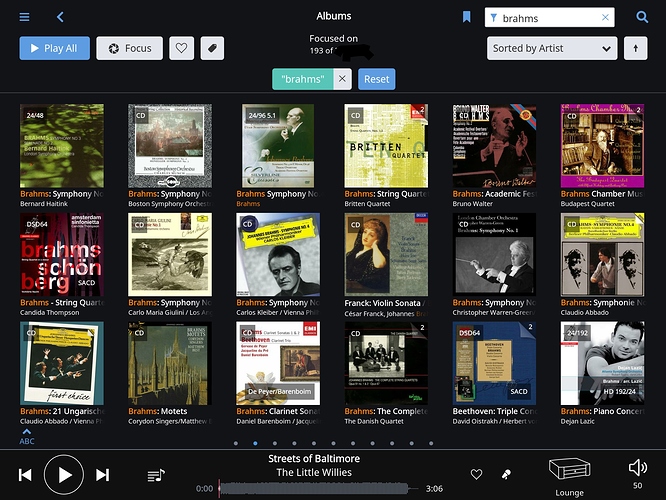Open Christopher Warren-Green album cover
Viewport: 666px width, 500px height.
tap(494, 254)
